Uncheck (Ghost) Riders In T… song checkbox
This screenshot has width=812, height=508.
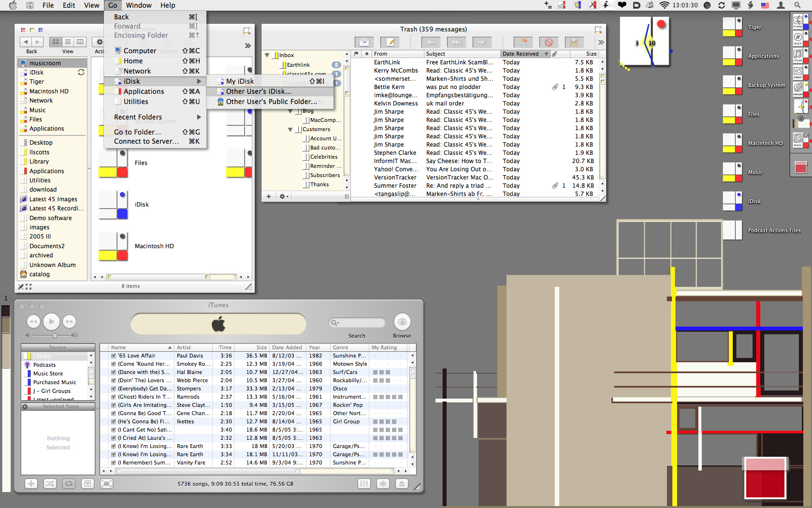[114, 397]
